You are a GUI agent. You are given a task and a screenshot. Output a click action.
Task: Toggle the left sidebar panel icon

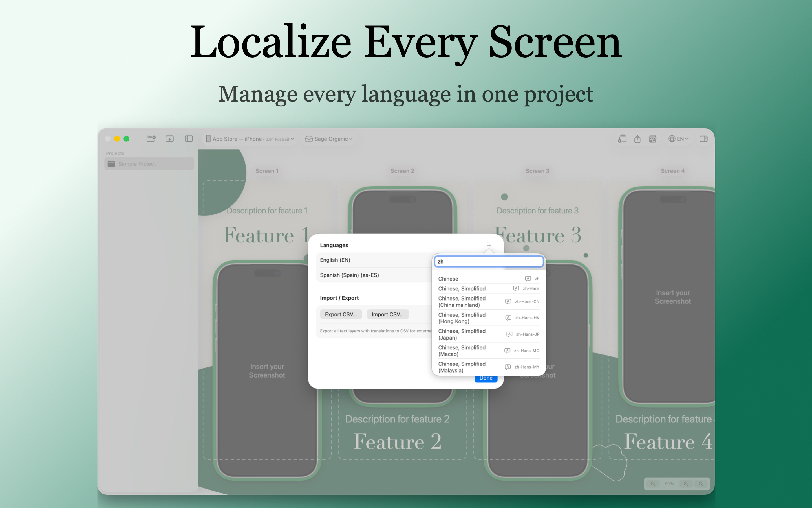[x=189, y=138]
